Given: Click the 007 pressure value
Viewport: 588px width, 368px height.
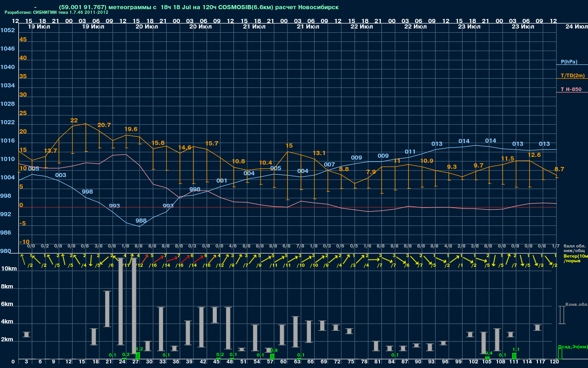Looking at the screenshot, I should click(329, 165).
